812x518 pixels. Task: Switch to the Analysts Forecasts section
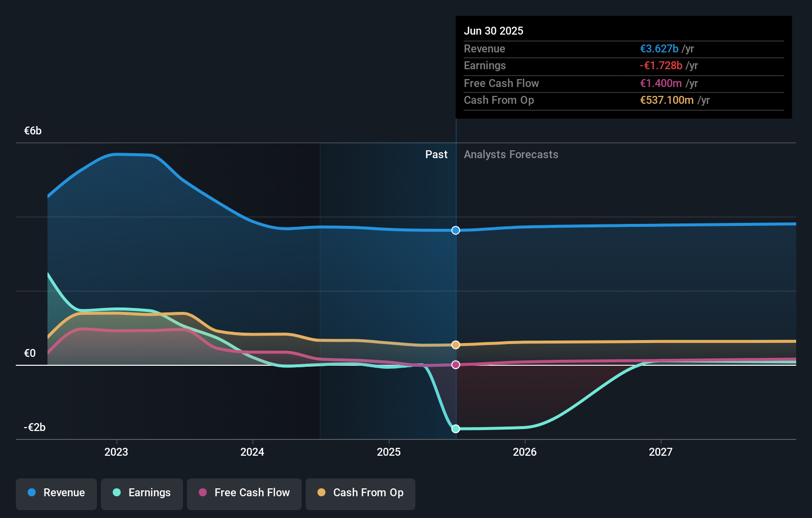pyautogui.click(x=511, y=154)
